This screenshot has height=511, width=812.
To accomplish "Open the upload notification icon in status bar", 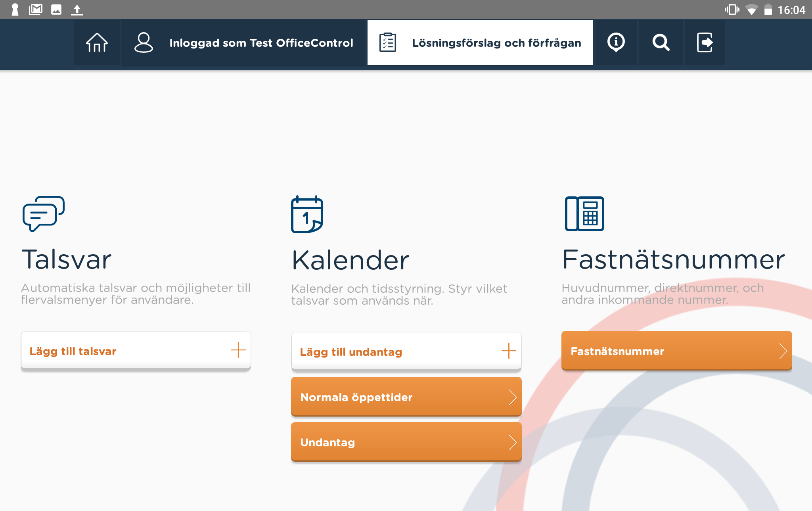I will pos(77,10).
